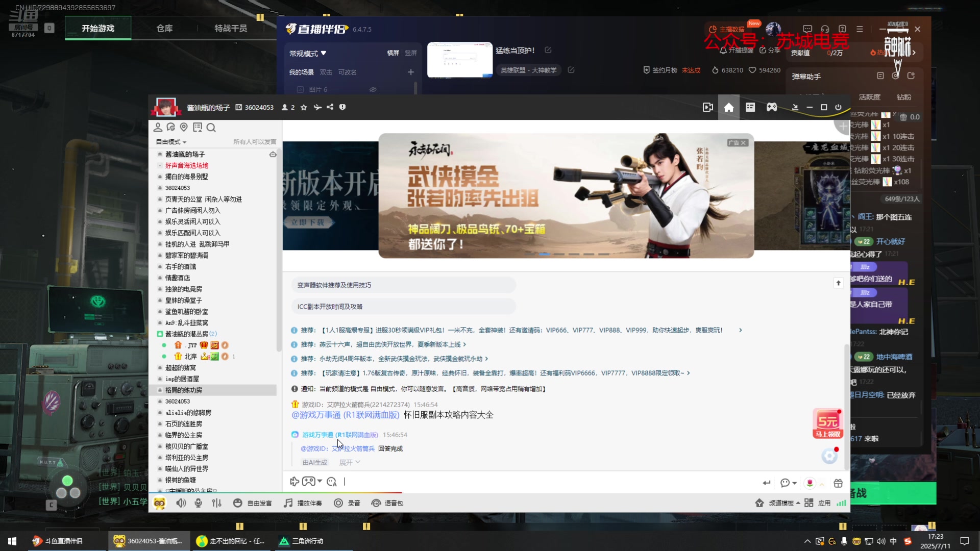The height and width of the screenshot is (551, 980).
Task: Search the channels with the magnifier icon
Action: (211, 127)
